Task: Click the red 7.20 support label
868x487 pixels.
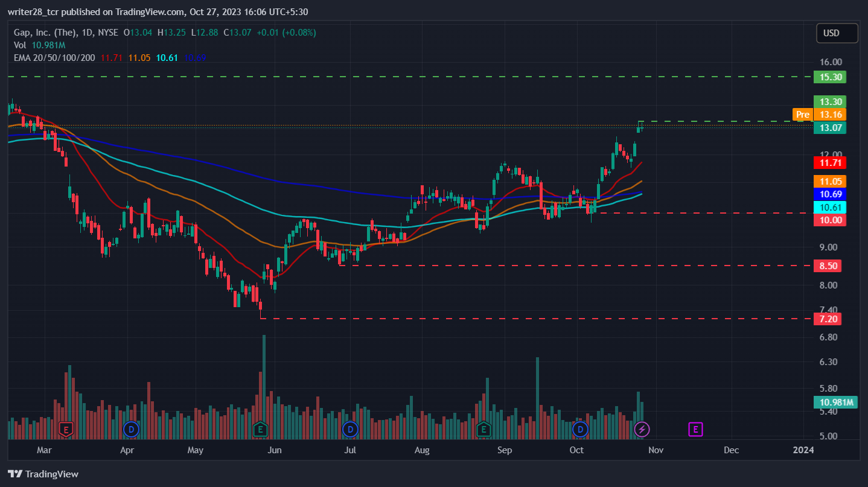Action: point(828,319)
